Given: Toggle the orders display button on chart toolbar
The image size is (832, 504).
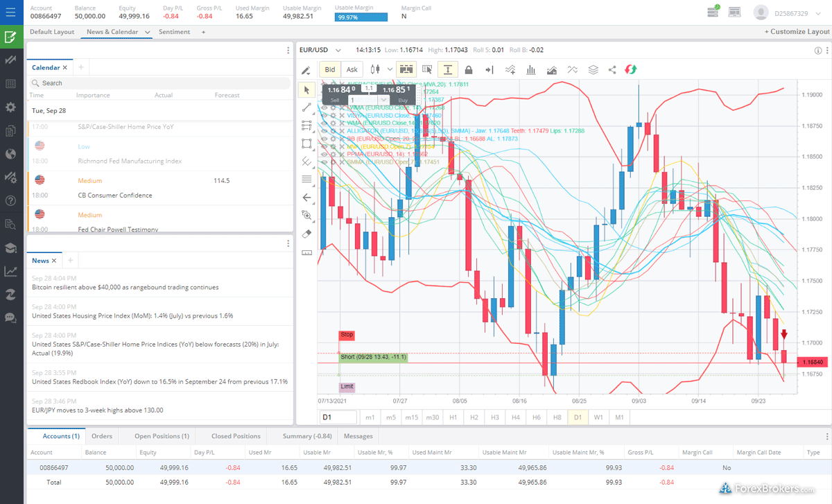Looking at the screenshot, I should pyautogui.click(x=406, y=69).
